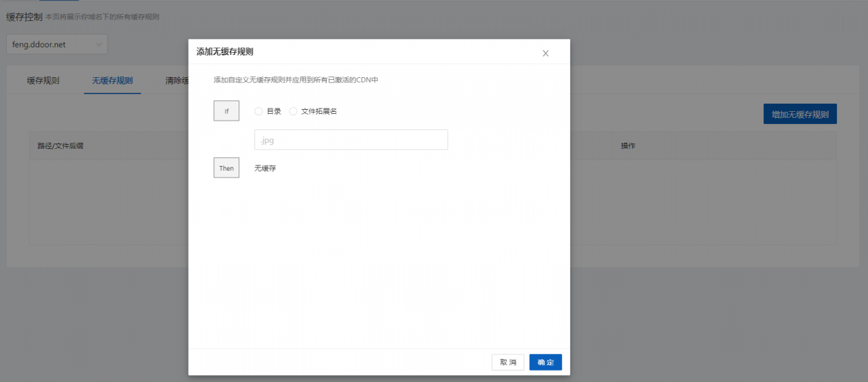Click the 操作 column header

[628, 146]
